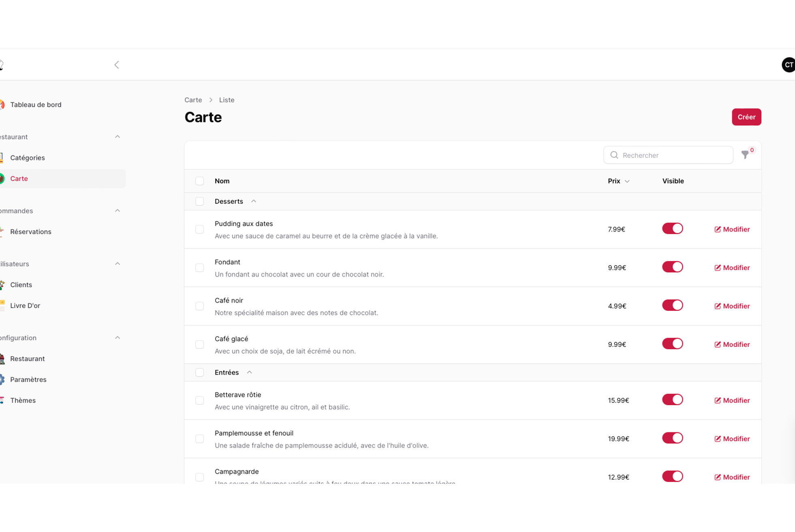
Task: Toggle visibility of Fondant
Action: (672, 267)
